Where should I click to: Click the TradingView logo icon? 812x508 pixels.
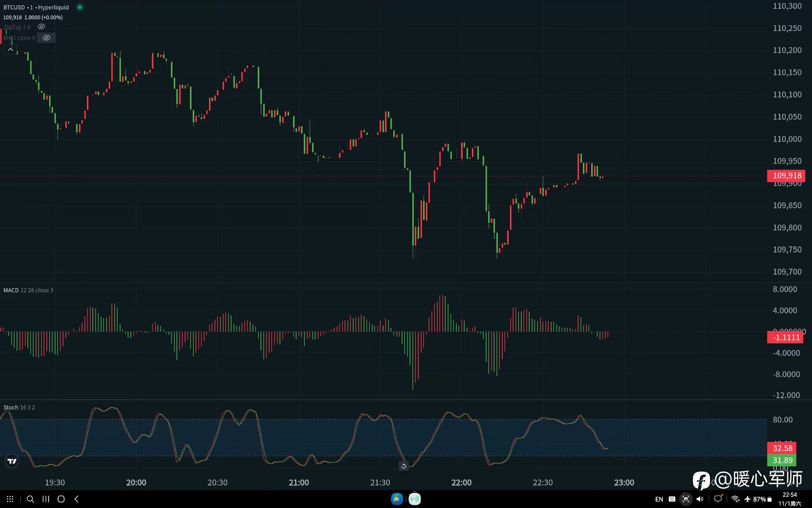point(12,461)
